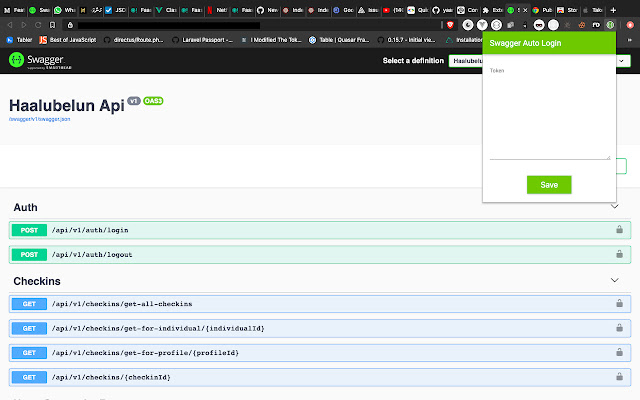Click Save in Swagger Auto Login popup
Screen dimensions: 640x400
tap(549, 185)
